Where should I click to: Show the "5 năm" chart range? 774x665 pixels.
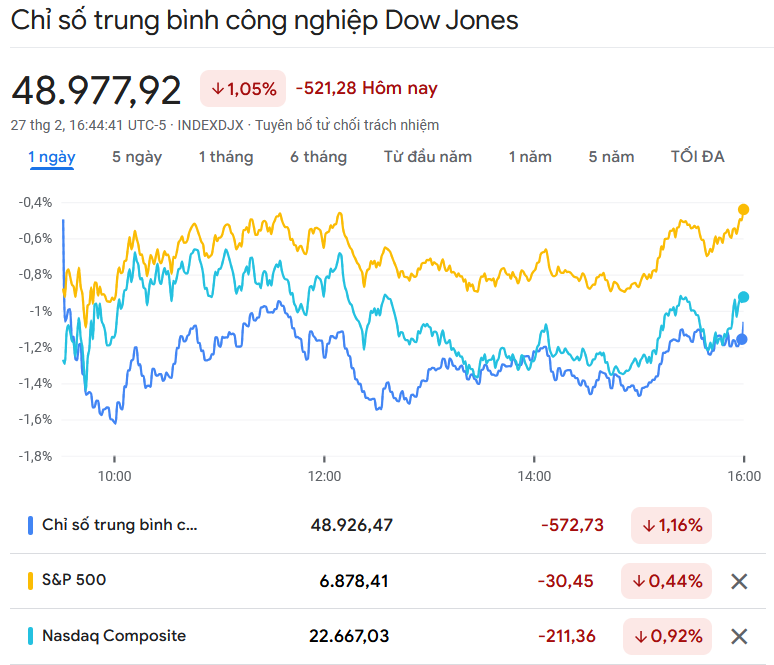[x=611, y=157]
